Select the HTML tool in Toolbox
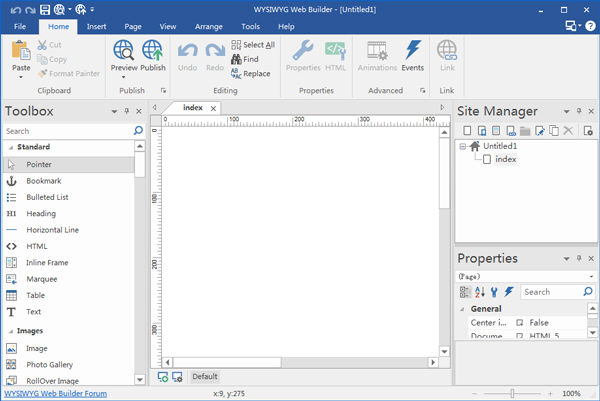 (x=69, y=246)
